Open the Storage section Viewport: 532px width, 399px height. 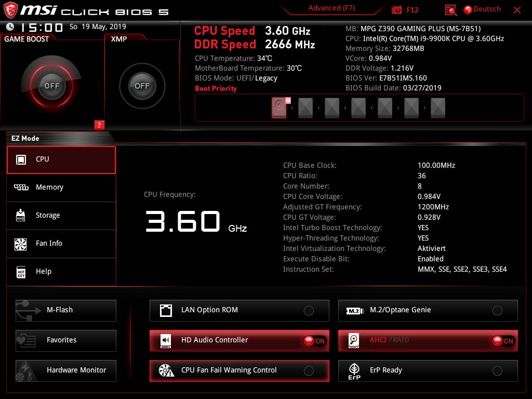click(61, 216)
